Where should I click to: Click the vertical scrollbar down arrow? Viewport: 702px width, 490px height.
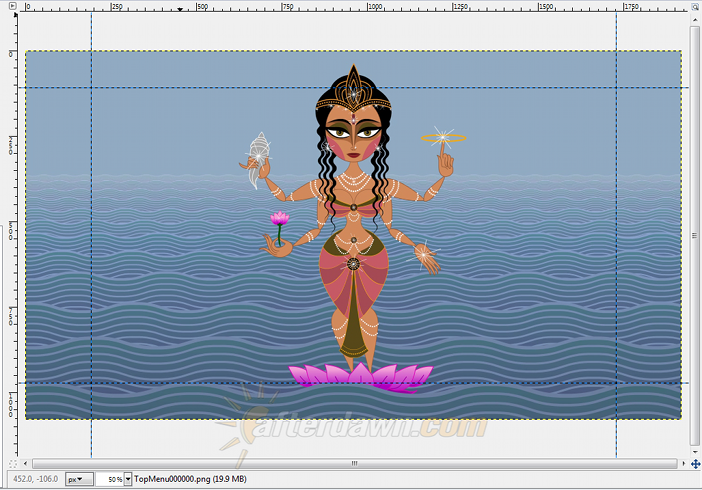click(x=695, y=451)
